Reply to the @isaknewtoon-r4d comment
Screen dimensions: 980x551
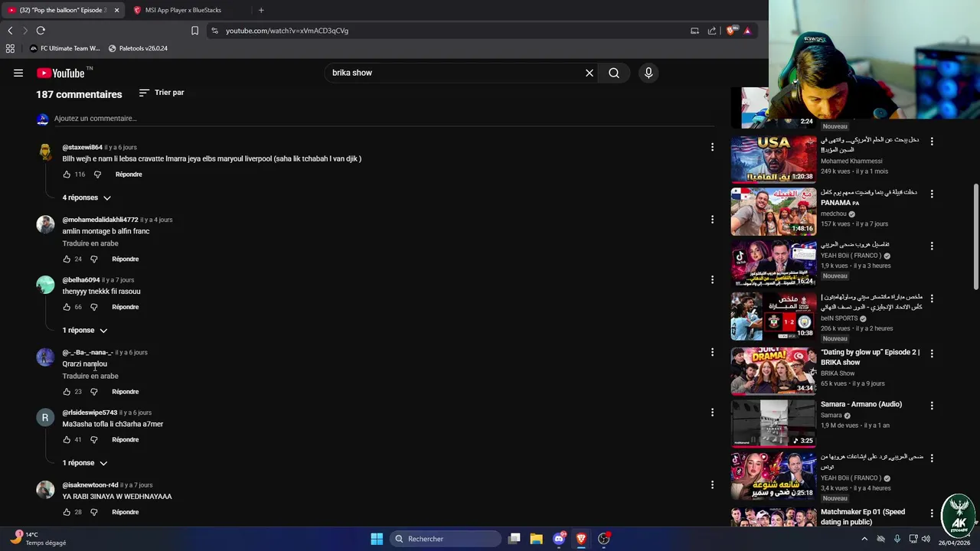[x=126, y=512]
